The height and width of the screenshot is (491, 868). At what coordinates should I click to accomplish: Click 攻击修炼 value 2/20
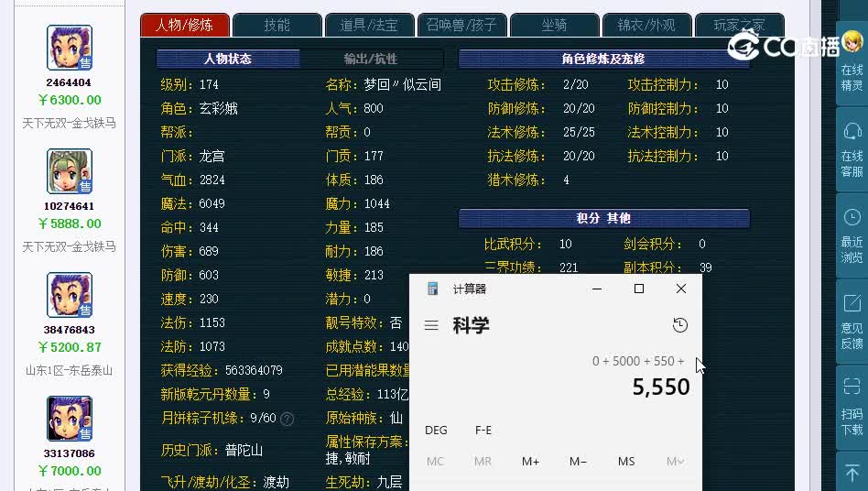(575, 84)
